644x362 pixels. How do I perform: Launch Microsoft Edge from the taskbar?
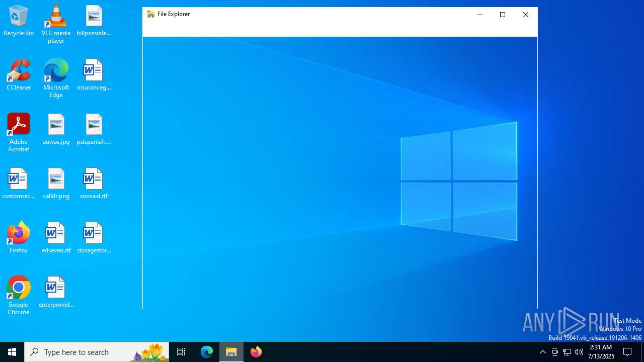pyautogui.click(x=207, y=352)
